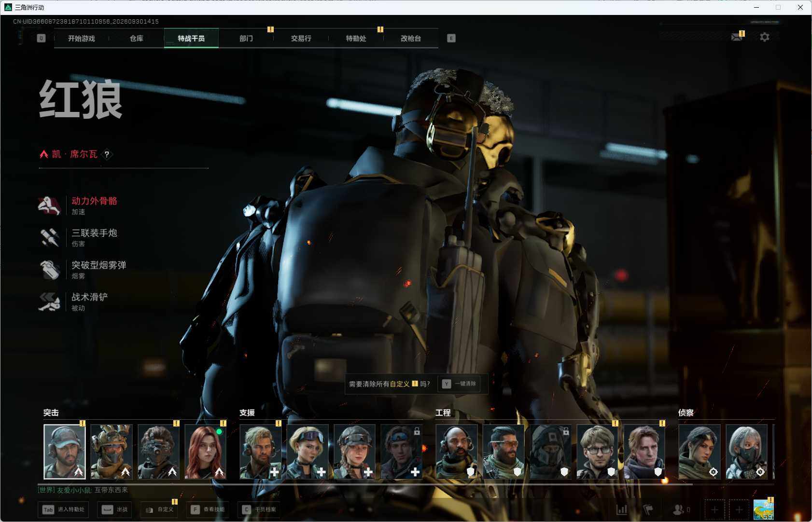Click the operator list horizontal scrollbar

tap(365, 484)
